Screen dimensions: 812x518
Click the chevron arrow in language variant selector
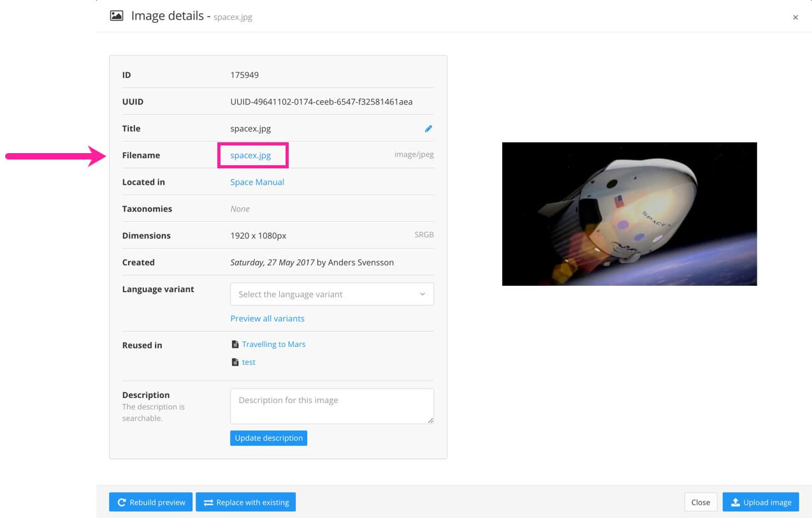click(x=422, y=294)
